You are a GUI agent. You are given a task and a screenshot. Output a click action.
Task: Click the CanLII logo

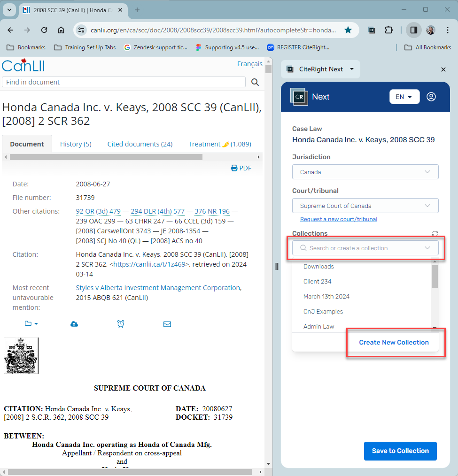[x=23, y=66]
